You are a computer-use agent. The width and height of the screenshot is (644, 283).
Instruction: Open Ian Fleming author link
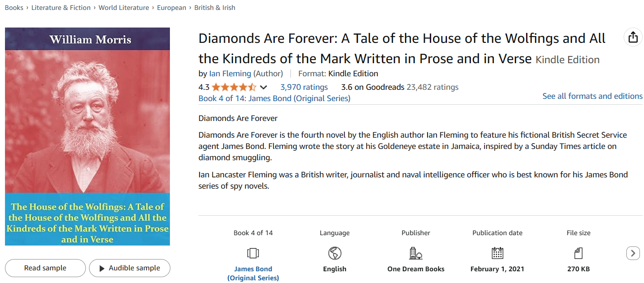click(230, 74)
